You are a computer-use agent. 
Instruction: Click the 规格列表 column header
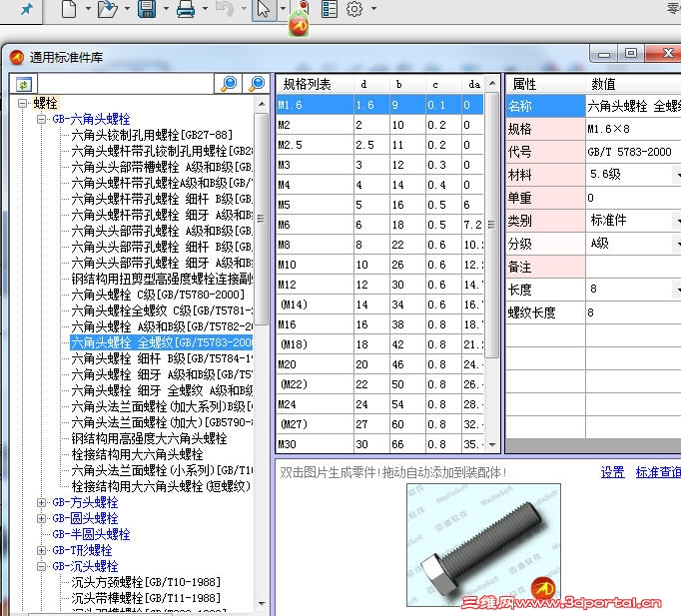coord(315,84)
